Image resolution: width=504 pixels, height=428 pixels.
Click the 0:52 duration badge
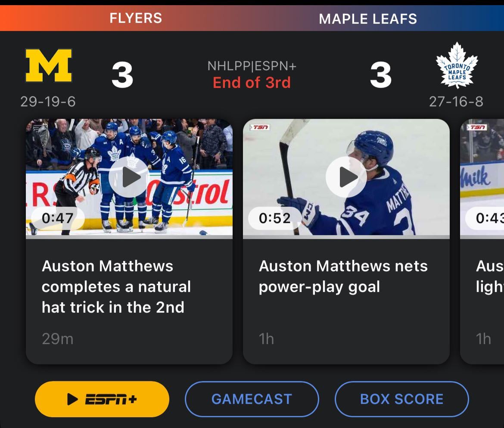[x=274, y=218]
